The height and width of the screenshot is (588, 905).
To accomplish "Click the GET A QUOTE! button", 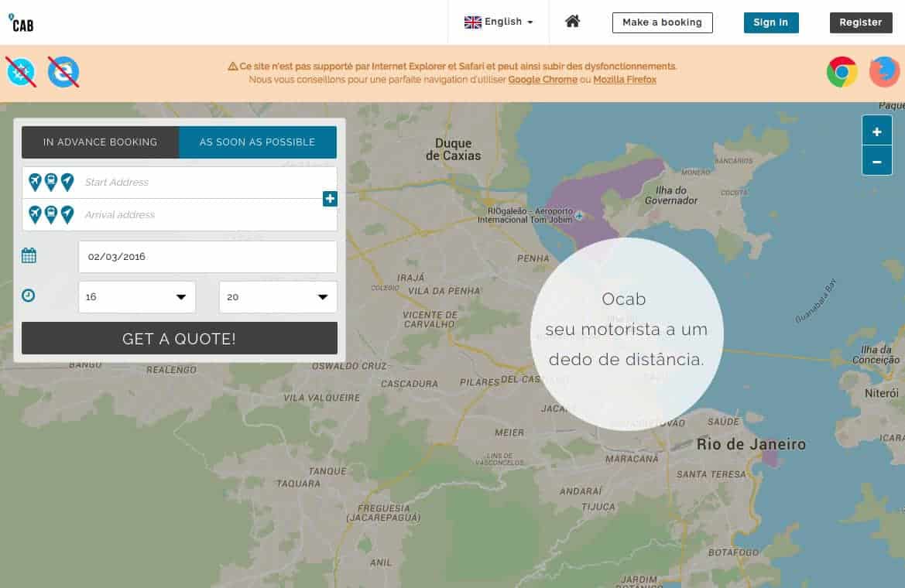I will click(180, 338).
